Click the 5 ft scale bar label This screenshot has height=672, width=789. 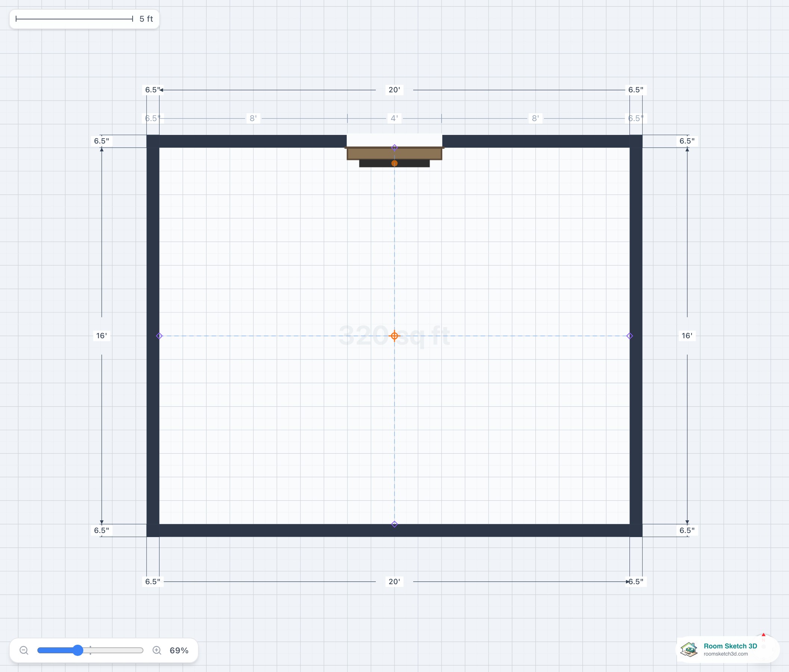click(x=146, y=19)
